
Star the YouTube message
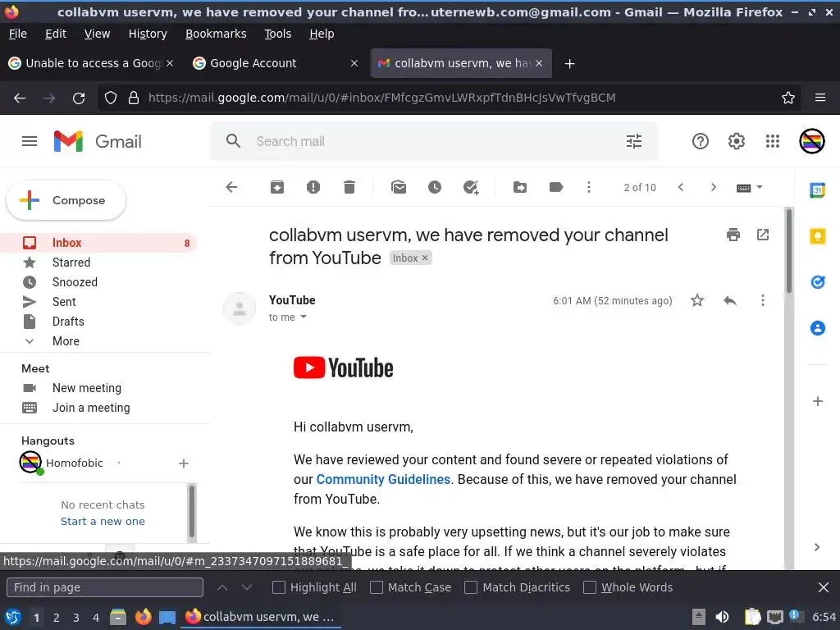pos(697,300)
